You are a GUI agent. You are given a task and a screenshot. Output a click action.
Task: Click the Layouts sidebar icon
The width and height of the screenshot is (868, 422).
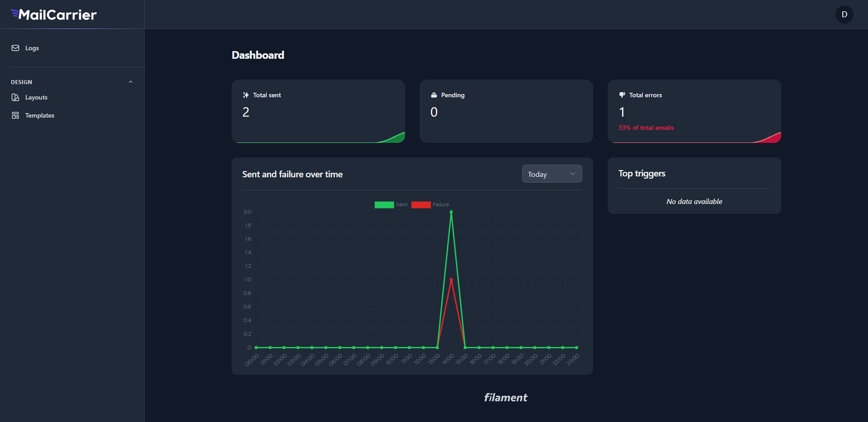pyautogui.click(x=15, y=97)
